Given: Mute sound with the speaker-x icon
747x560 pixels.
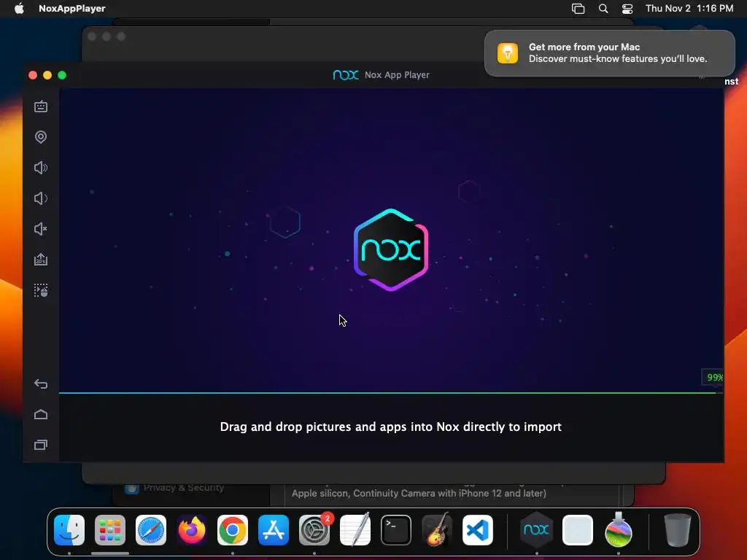Looking at the screenshot, I should (41, 229).
